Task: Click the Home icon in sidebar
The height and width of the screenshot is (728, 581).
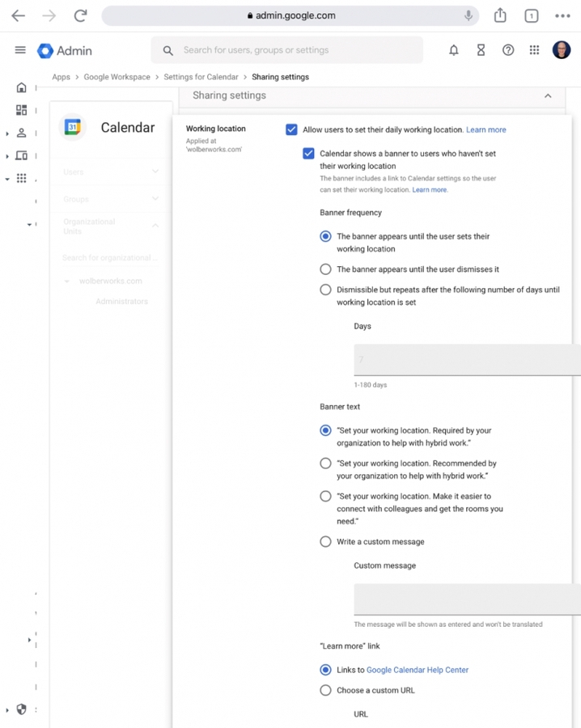Action: [22, 87]
